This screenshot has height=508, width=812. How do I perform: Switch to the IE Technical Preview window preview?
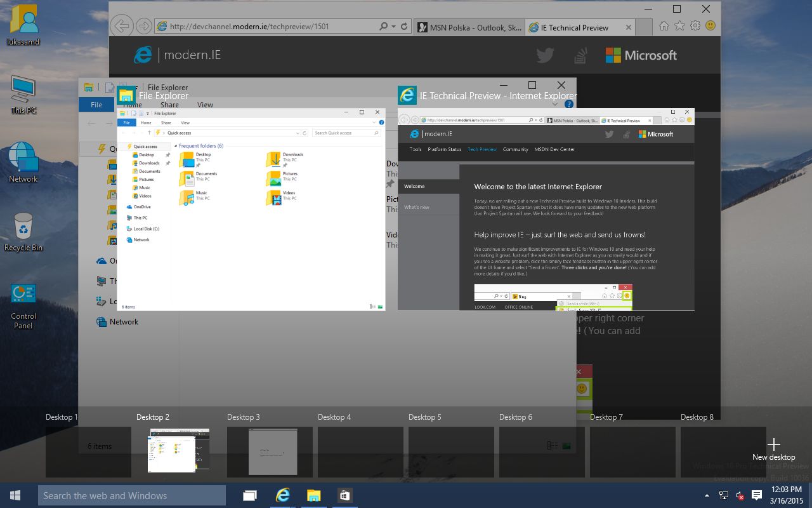tap(546, 209)
